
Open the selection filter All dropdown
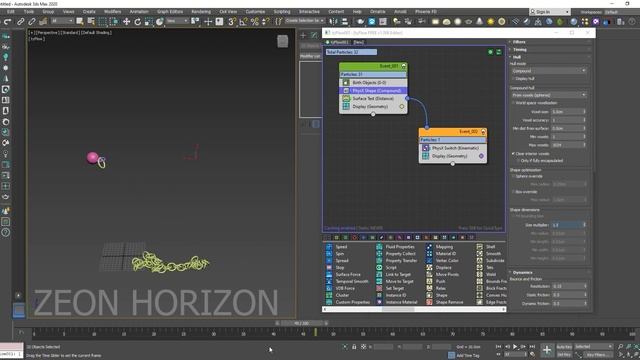click(x=62, y=21)
